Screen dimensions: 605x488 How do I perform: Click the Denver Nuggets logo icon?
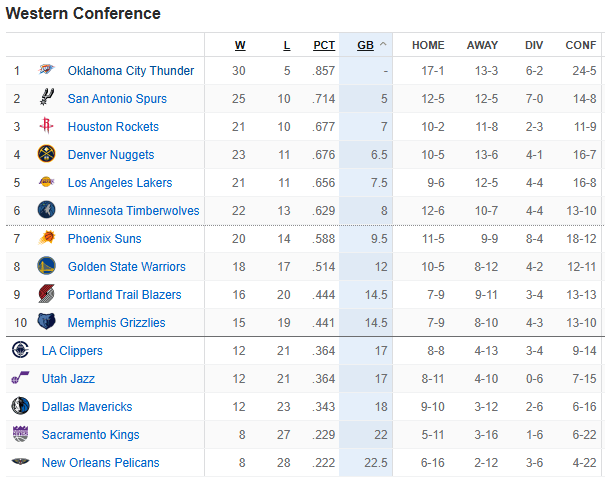click(47, 155)
